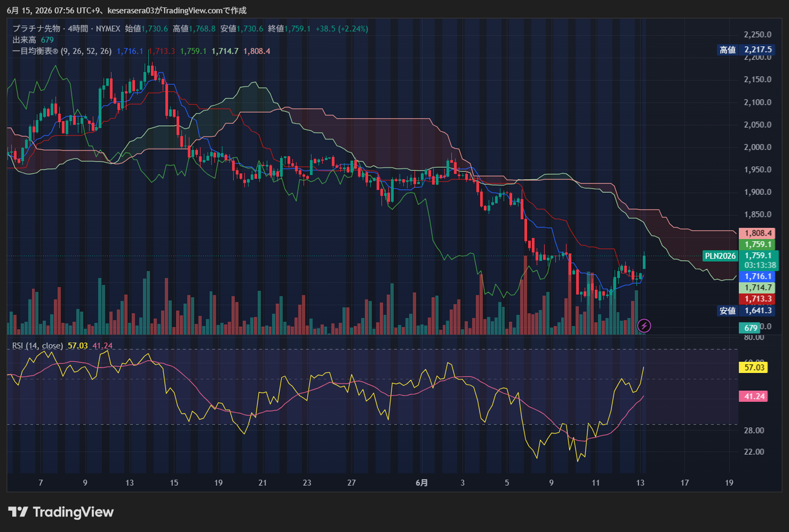Click the 2,000.0 price scale value
This screenshot has height=532, width=789.
758,147
